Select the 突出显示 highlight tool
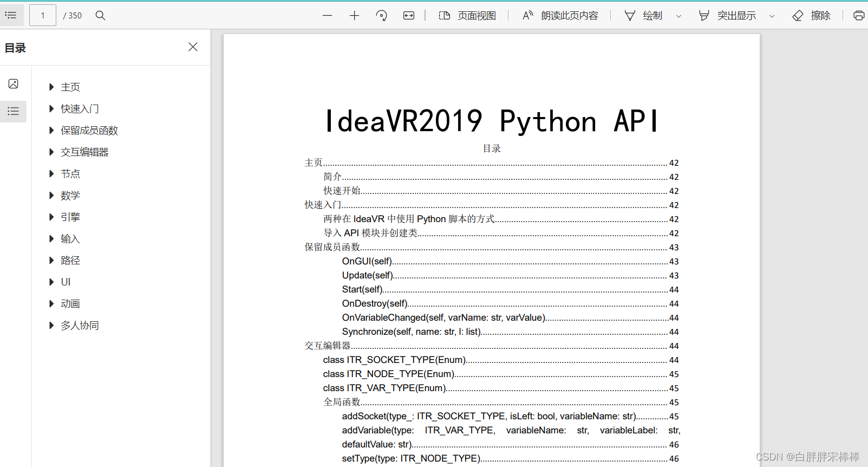868x467 pixels. [x=727, y=16]
